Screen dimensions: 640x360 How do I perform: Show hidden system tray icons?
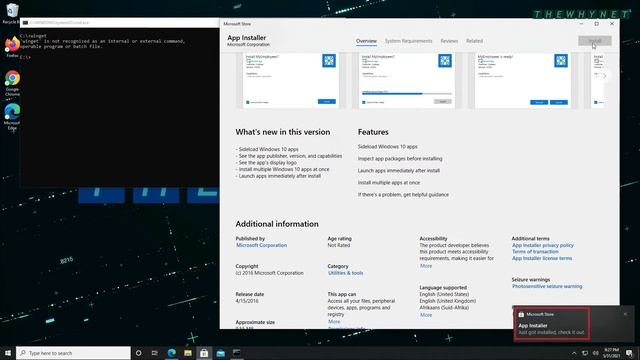click(x=574, y=353)
